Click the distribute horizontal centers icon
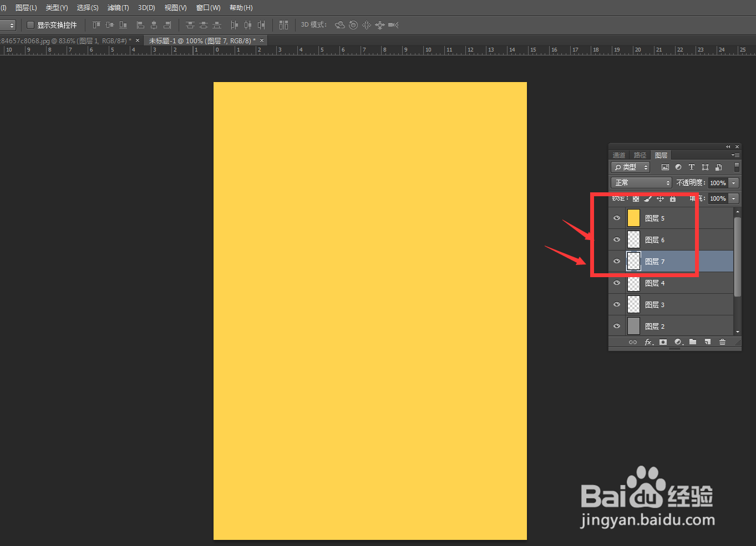 coord(247,25)
